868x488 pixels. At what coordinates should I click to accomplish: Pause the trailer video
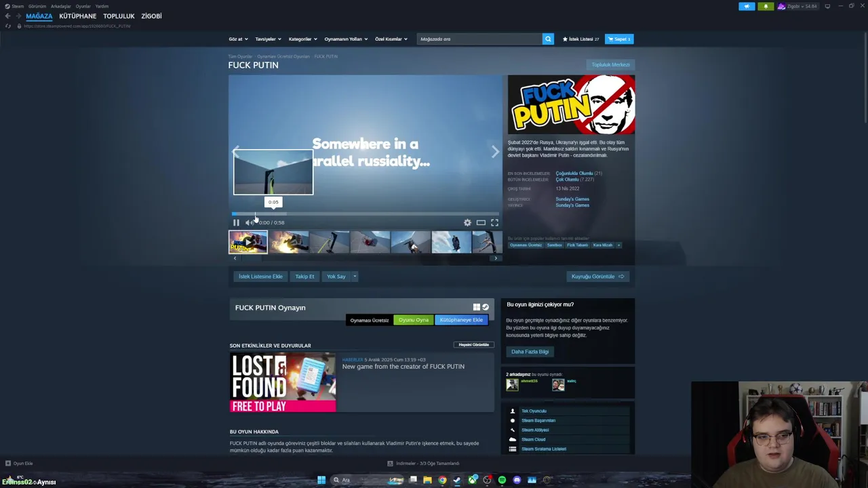point(236,222)
